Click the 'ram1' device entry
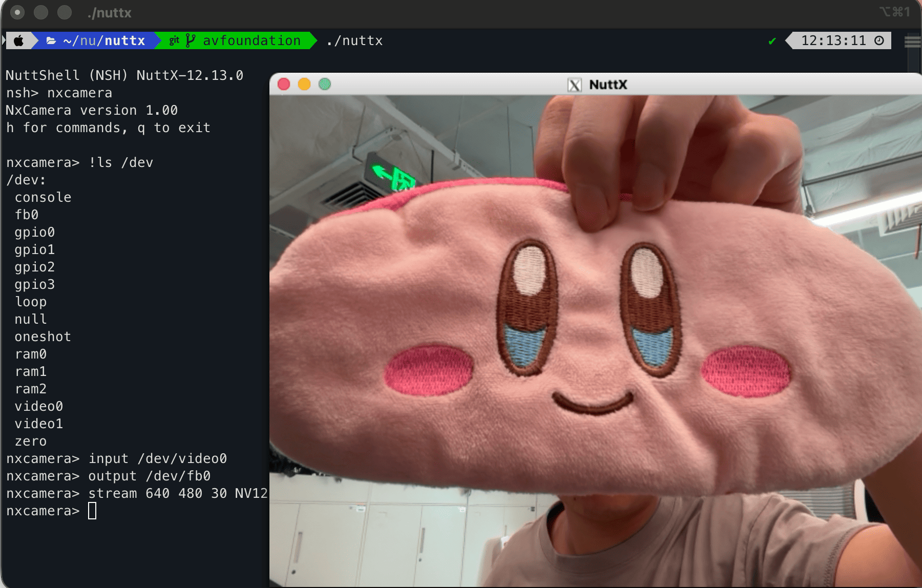 click(x=31, y=371)
